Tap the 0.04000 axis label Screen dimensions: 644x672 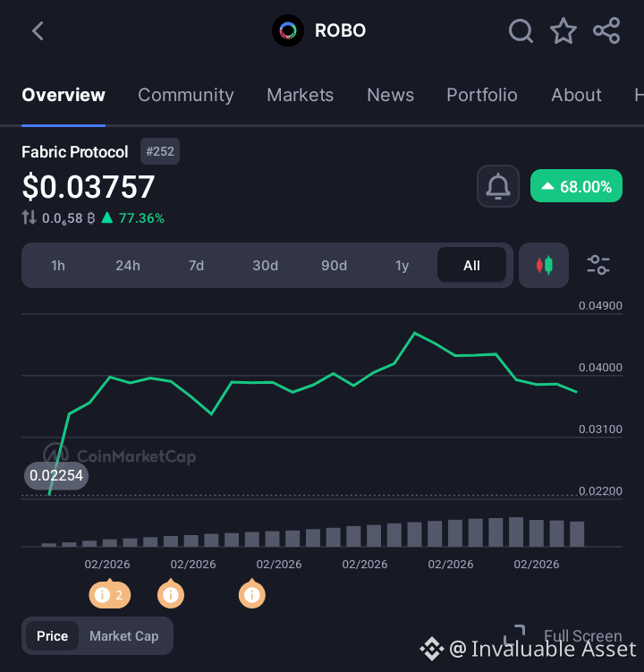point(600,367)
